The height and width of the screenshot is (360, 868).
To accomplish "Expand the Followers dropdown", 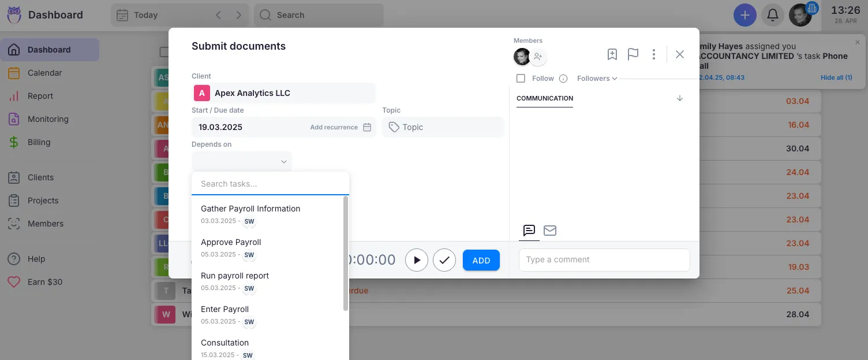I will [597, 79].
